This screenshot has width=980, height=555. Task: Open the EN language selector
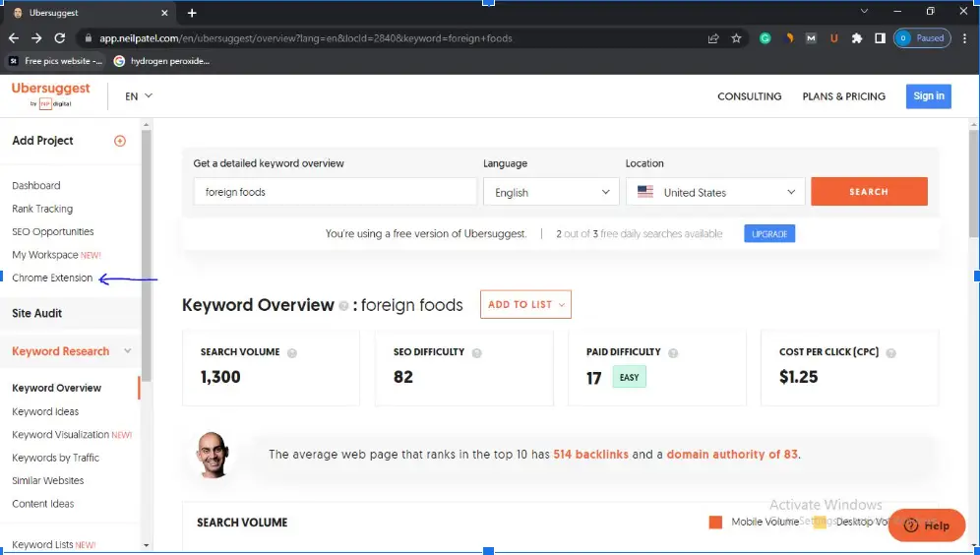coord(138,96)
